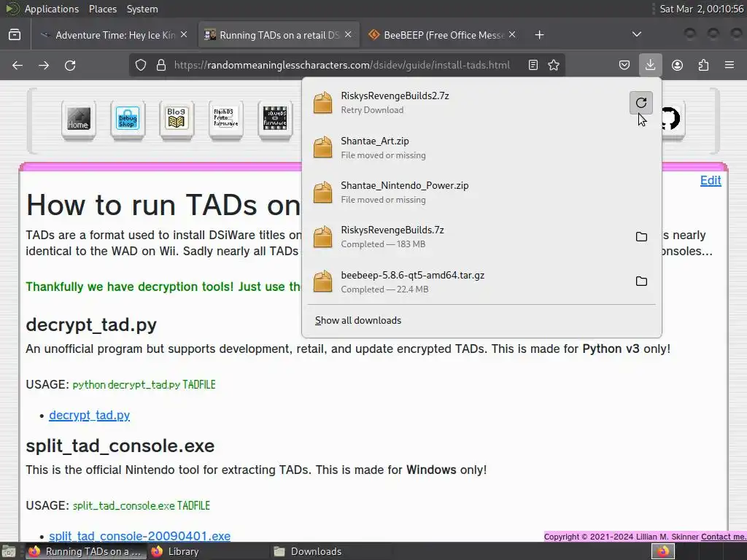Switch to Adventure Time: Hey Ice King tab
This screenshot has width=747, height=560.
[x=114, y=35]
